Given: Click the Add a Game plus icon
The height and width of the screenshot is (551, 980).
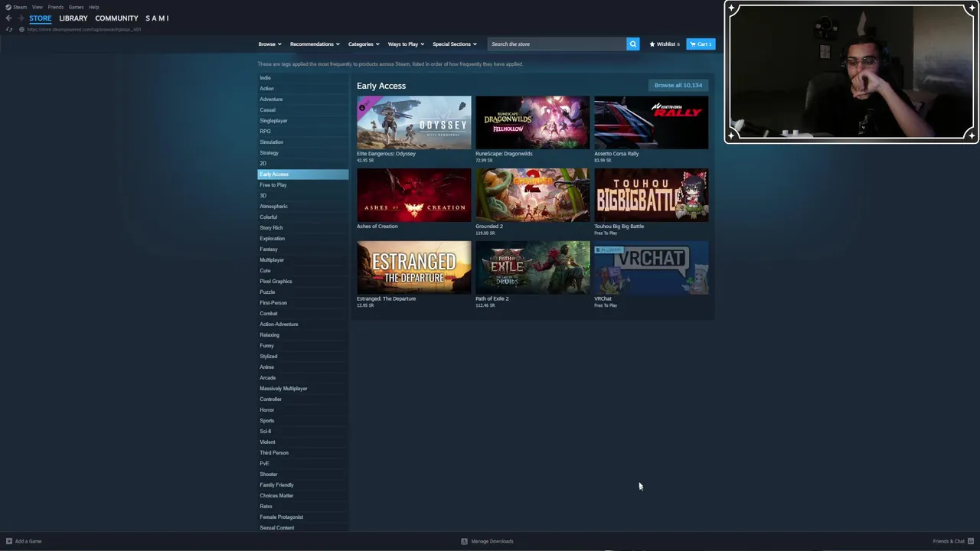Looking at the screenshot, I should [9, 541].
